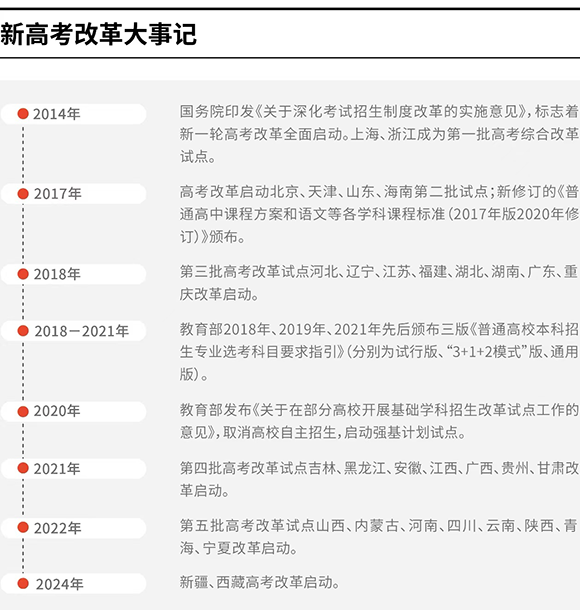
Task: Click the red dot beside 2021年
Action: click(x=23, y=468)
